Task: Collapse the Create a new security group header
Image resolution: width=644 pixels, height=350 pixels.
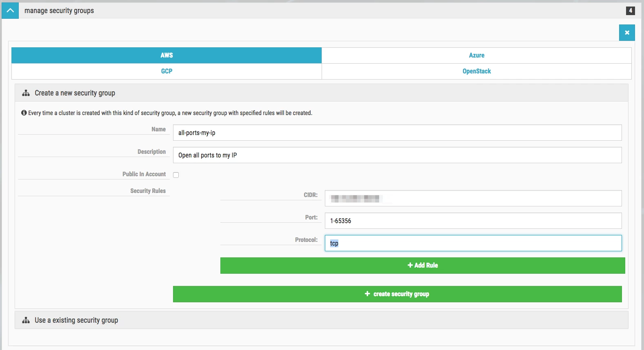Action: pos(322,93)
